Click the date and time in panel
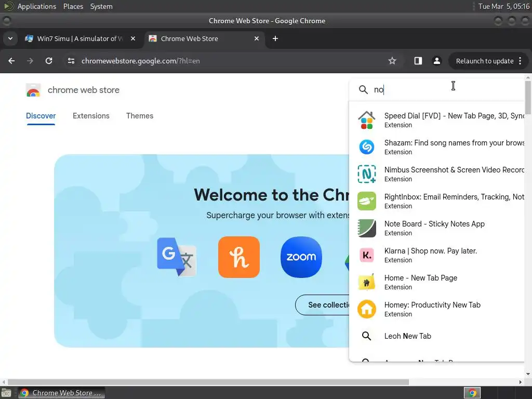The image size is (532, 399). pos(504,6)
